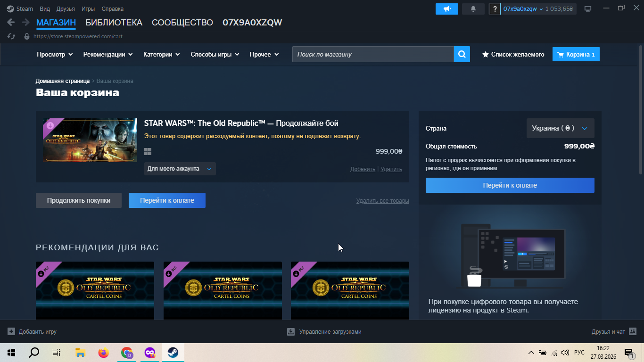644x362 pixels.
Task: Click the Steam logo menu
Action: (20, 8)
